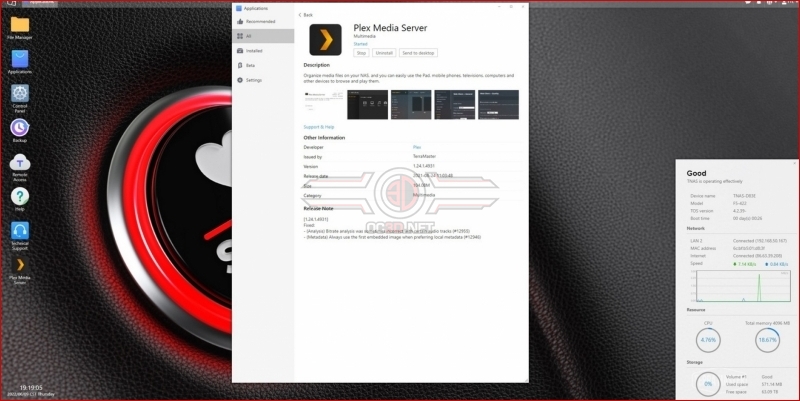Screen dimensions: 800x401
Task: Select Recommended in the Applications sidebar
Action: click(263, 21)
